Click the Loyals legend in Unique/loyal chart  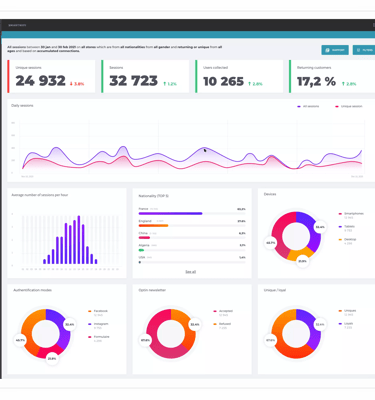point(346,324)
